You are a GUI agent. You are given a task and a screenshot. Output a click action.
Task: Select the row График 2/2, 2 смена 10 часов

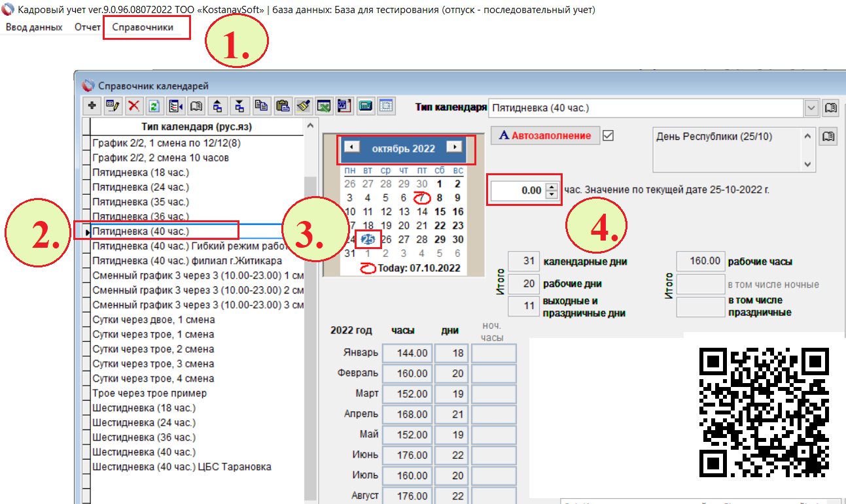[x=197, y=158]
